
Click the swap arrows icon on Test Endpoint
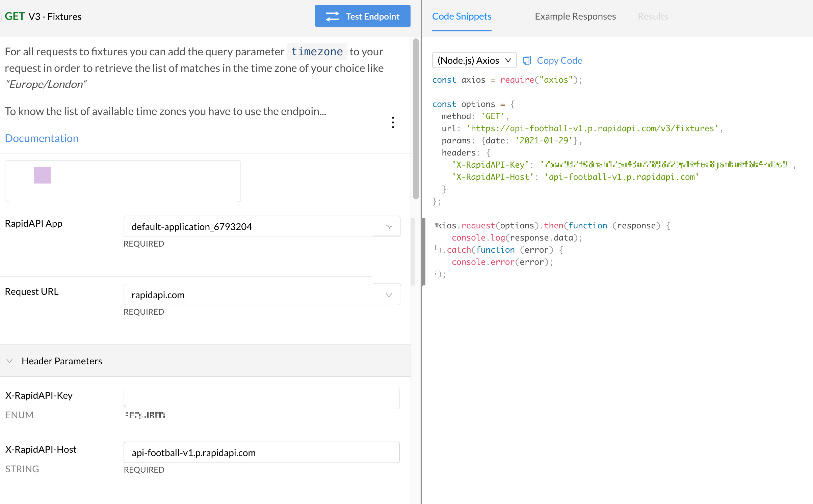(x=332, y=16)
